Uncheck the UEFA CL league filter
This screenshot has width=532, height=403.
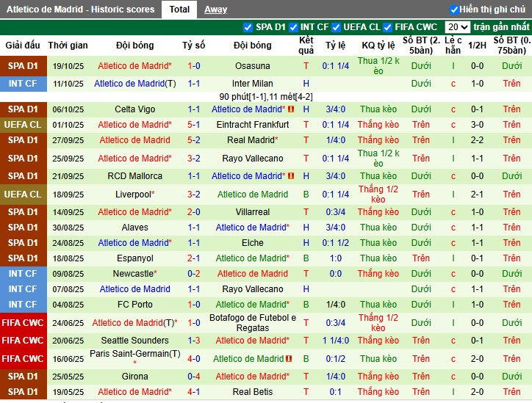point(336,27)
